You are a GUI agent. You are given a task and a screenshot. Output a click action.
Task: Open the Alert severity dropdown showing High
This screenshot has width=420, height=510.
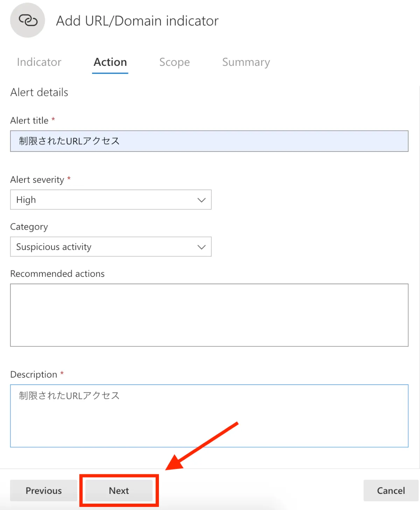[111, 200]
